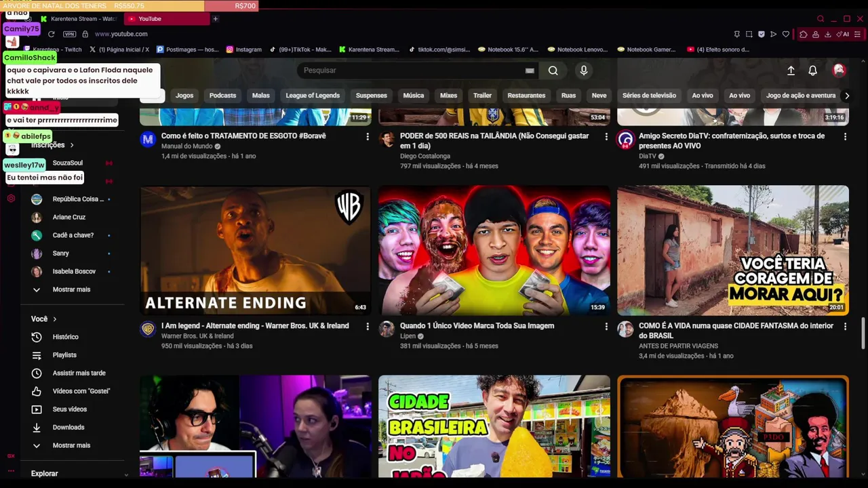
Task: Open Isabela Boscov subscription channel
Action: [74, 271]
